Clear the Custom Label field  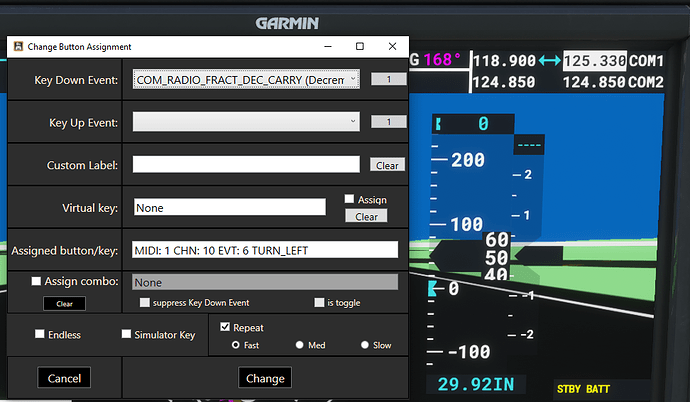(x=386, y=166)
